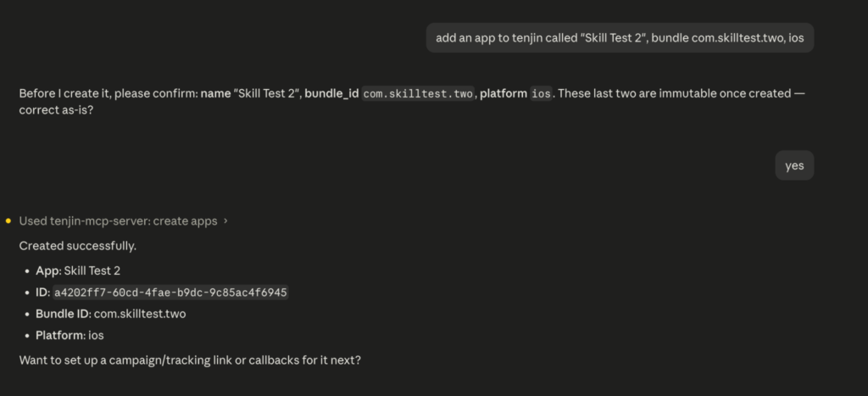Viewport: 868px width, 396px height.
Task: Select the "add an app to tenjin" message bubble
Action: coord(620,37)
